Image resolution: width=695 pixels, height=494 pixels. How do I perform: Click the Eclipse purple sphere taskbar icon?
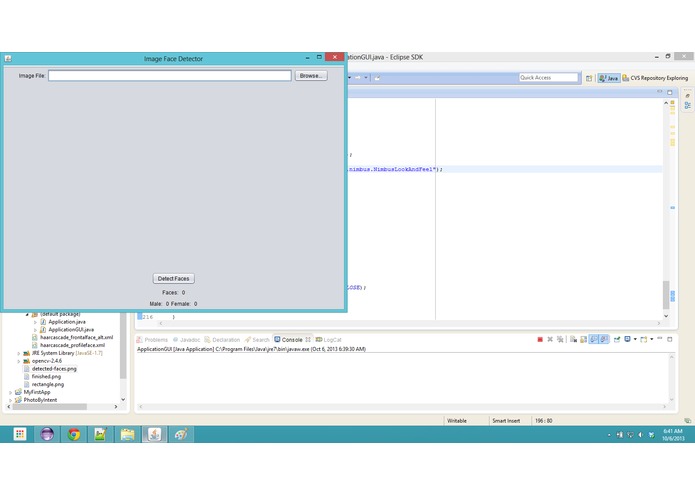[x=47, y=434]
